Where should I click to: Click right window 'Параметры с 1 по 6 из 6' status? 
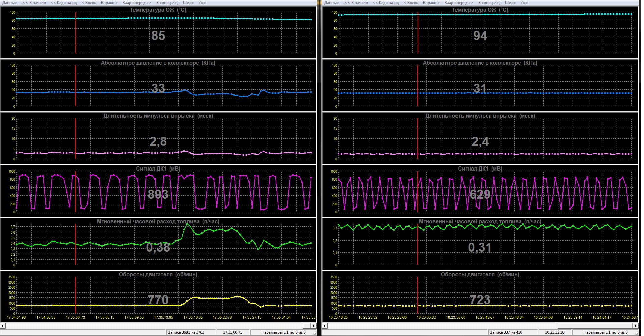pos(605,332)
